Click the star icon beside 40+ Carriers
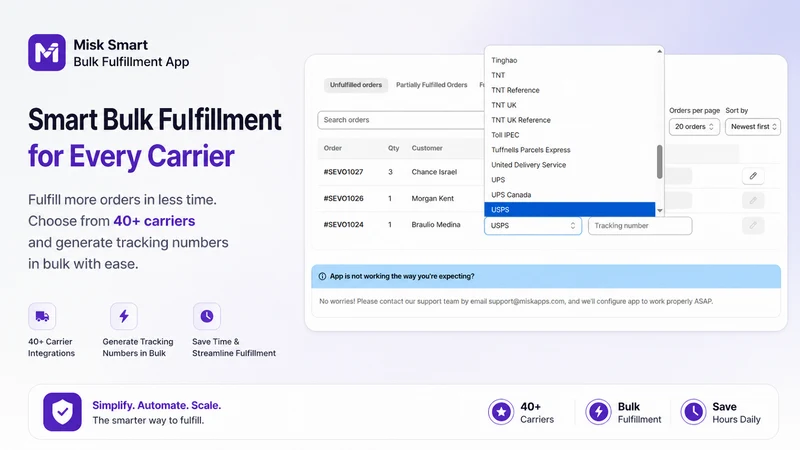The height and width of the screenshot is (450, 800). tap(501, 412)
